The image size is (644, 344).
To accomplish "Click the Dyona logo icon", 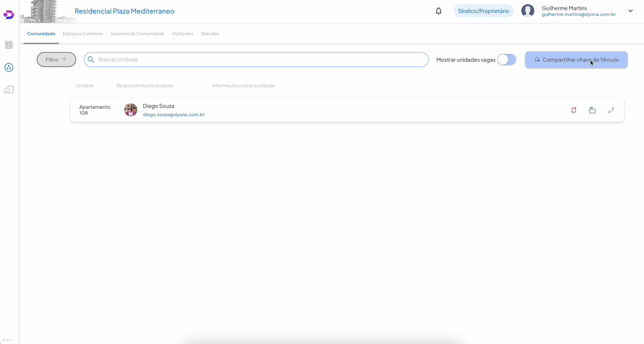I will click(9, 15).
